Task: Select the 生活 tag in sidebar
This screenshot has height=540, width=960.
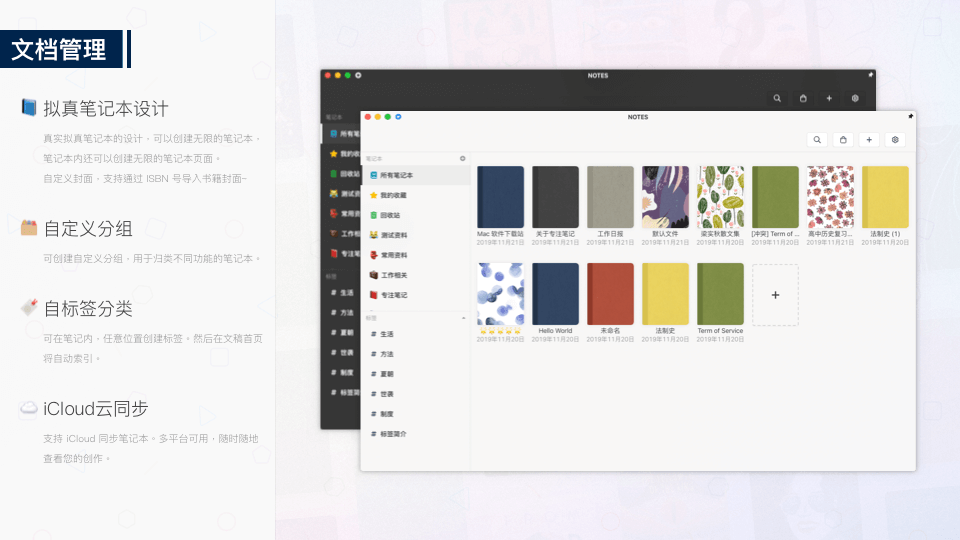Action: 386,334
